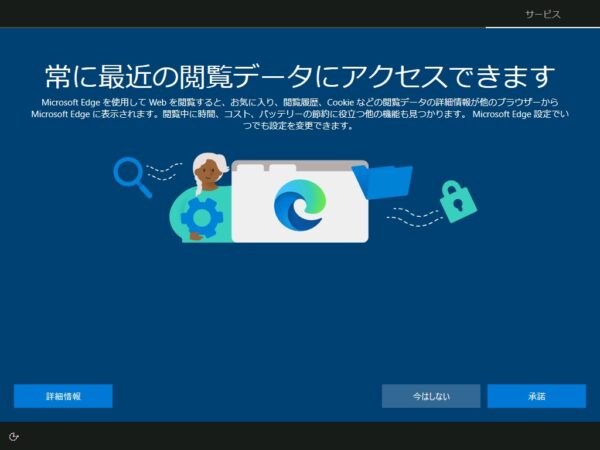Click the magnifying glass illustration
Screen dimensions: 600x450
(x=132, y=177)
